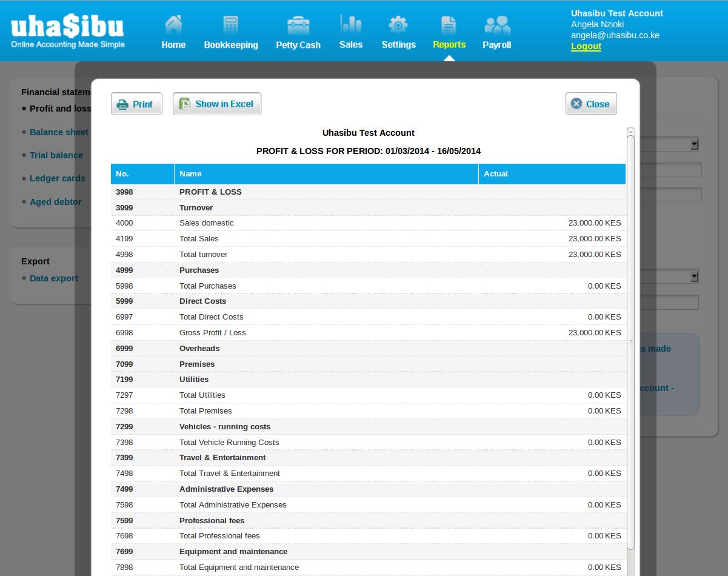Open the Payroll menu label
Screen dimensions: 728x576
496,45
